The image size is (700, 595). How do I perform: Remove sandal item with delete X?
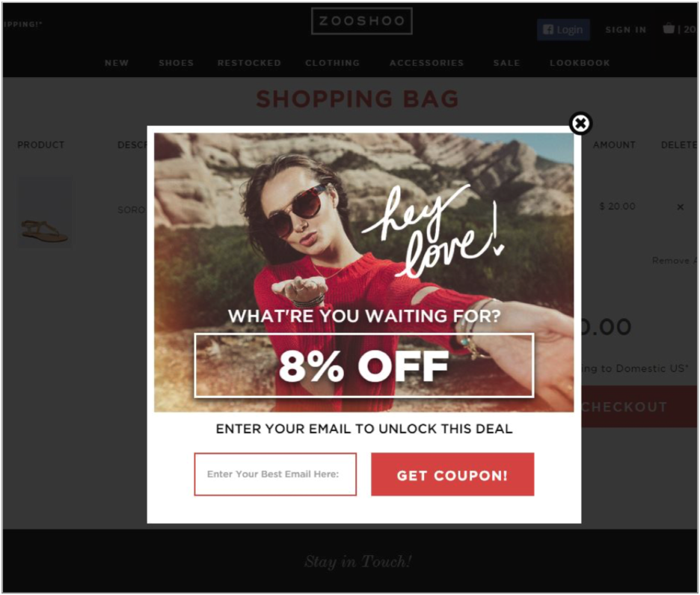(680, 207)
